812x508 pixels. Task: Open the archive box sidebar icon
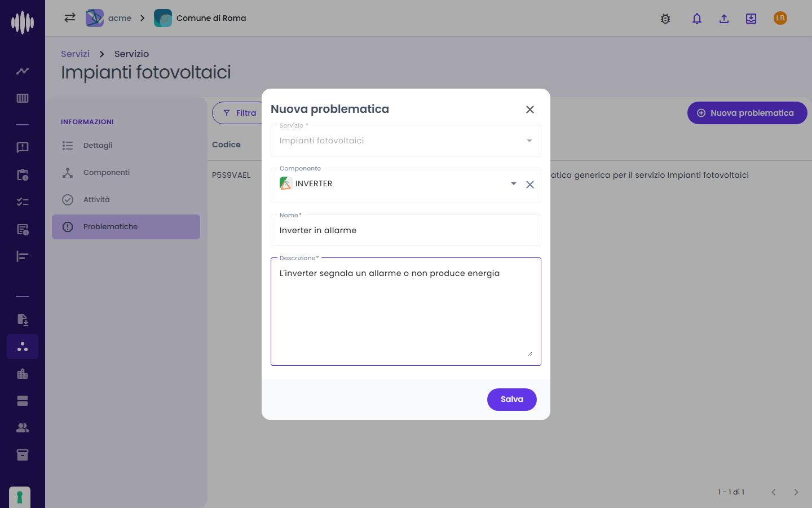tap(23, 455)
